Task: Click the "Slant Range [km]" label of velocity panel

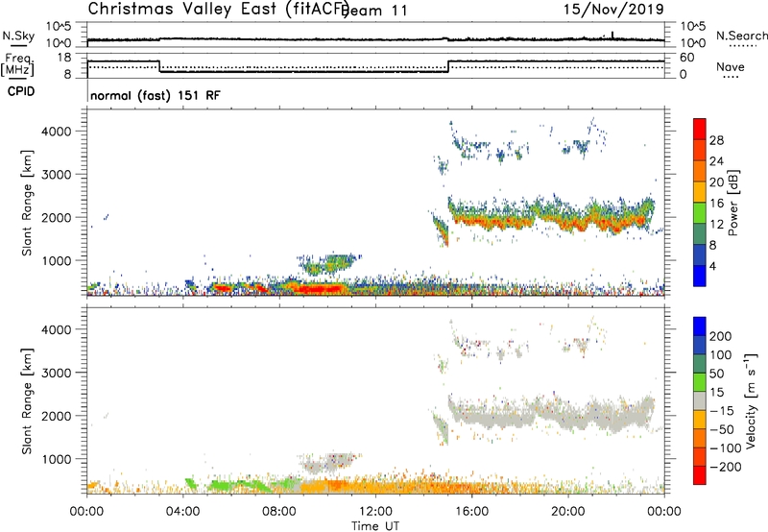Action: 27,400
